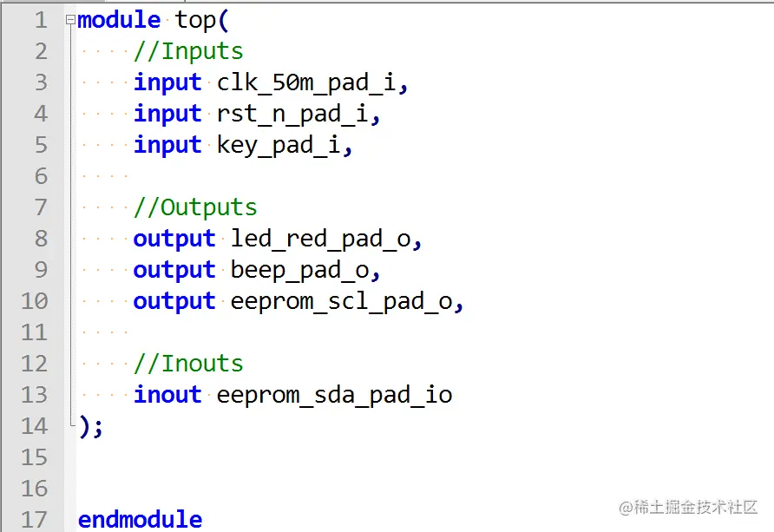The width and height of the screenshot is (774, 532).
Task: Select the 'key_pad_i,' port name
Action: (x=285, y=146)
